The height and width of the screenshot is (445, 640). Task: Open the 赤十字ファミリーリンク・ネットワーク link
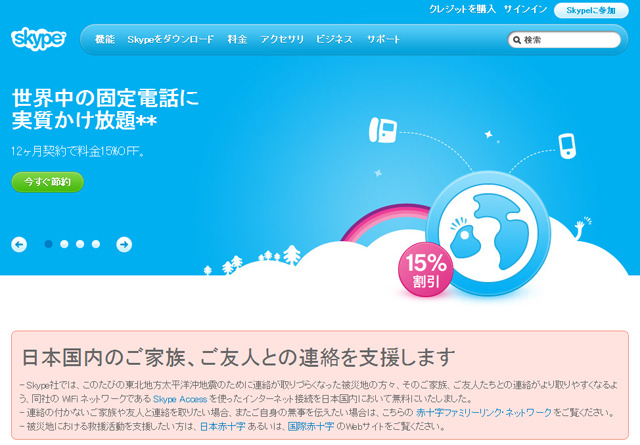click(484, 413)
